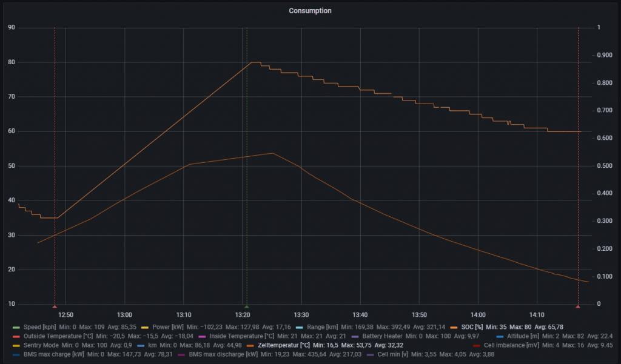
Task: Toggle the Battery Heater legend series
Action: pyautogui.click(x=382, y=336)
